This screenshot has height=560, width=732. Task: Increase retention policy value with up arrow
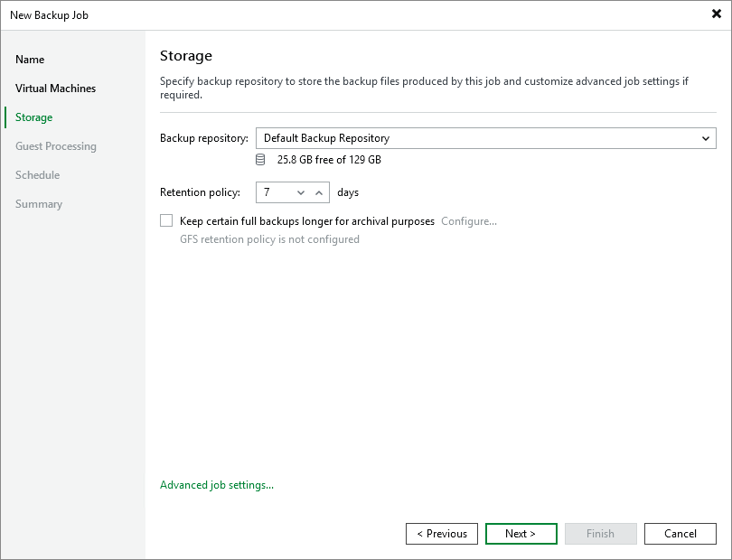(319, 192)
